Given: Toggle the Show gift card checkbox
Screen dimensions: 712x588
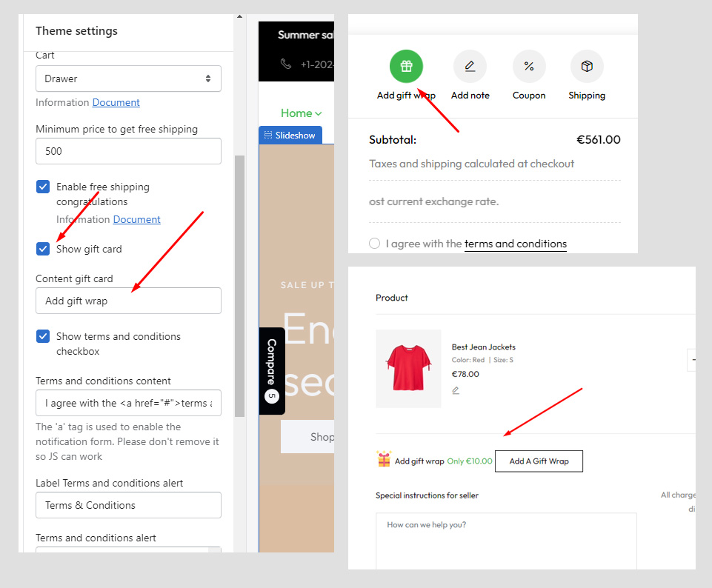Looking at the screenshot, I should 43,249.
